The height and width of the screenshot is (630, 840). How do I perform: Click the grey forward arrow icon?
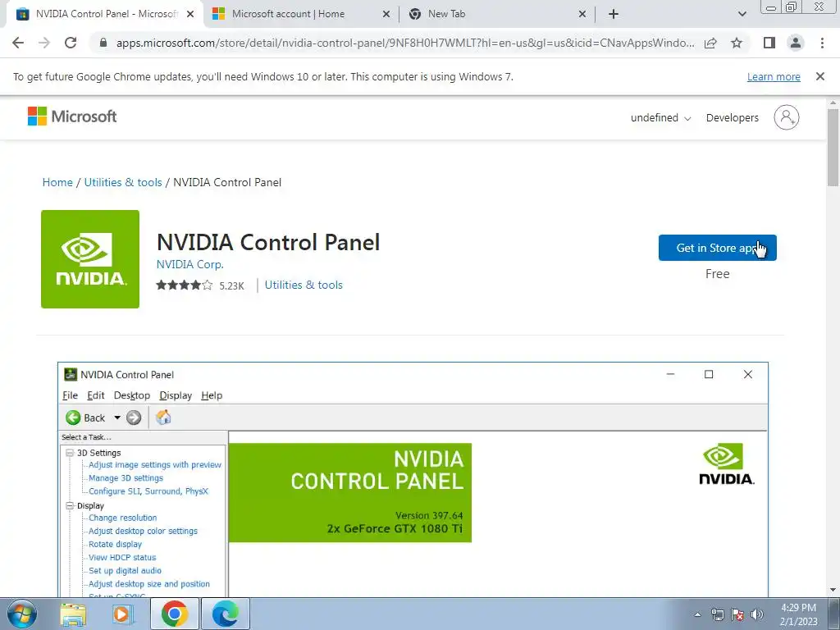134,418
